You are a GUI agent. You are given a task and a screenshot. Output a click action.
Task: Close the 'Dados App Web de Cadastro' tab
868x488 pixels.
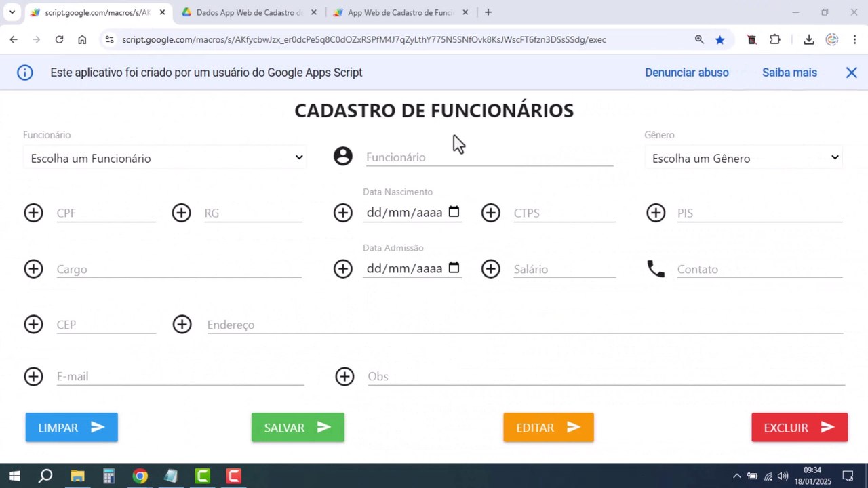tap(313, 12)
